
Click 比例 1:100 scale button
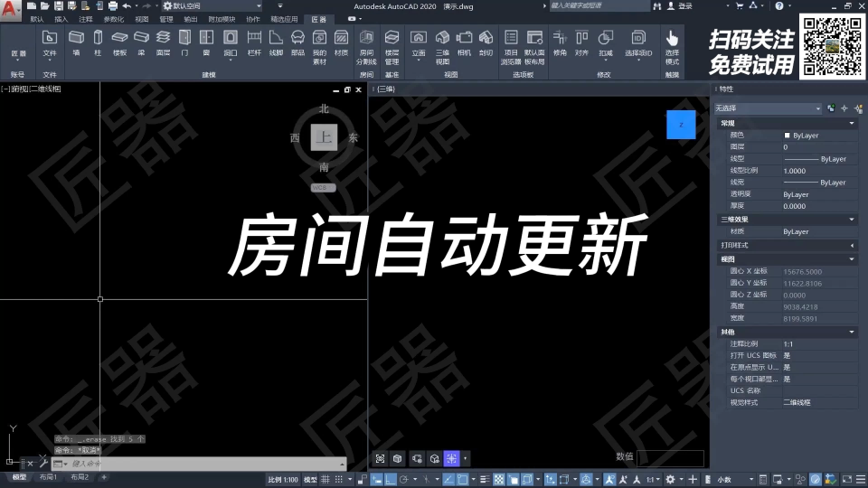tap(283, 480)
